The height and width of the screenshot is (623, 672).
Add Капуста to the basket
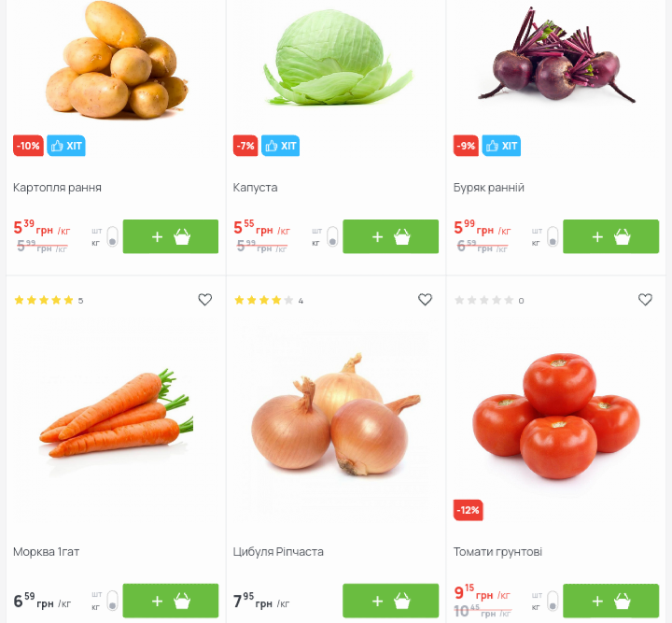pyautogui.click(x=390, y=236)
